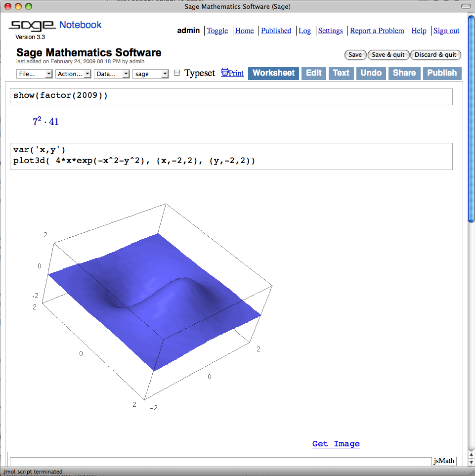Screen dimensions: 475x476
Task: Click the Get Image link
Action: pos(336,444)
